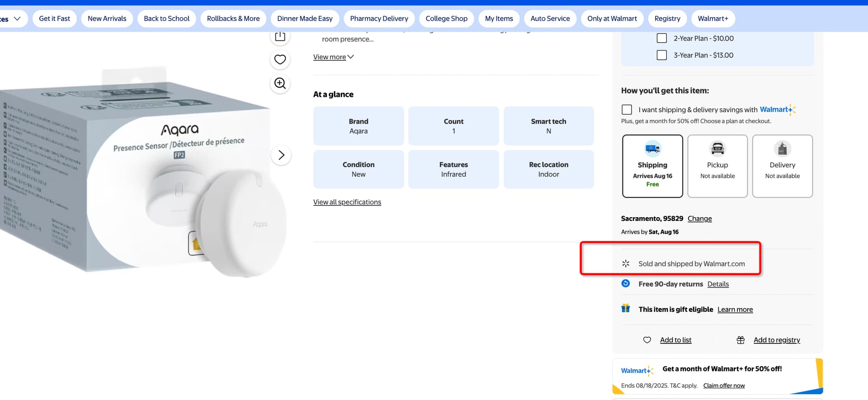
Task: Click the magnifier zoom icon on image
Action: point(280,83)
